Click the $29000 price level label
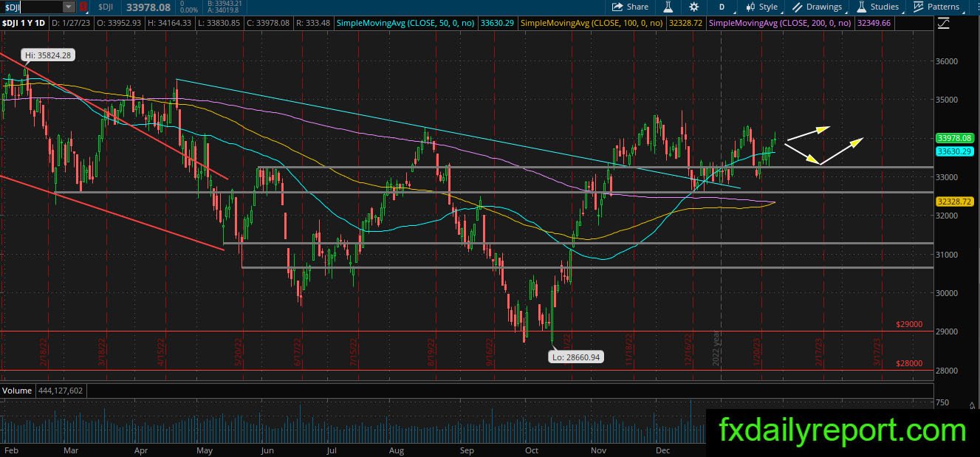The width and height of the screenshot is (980, 457). click(909, 324)
